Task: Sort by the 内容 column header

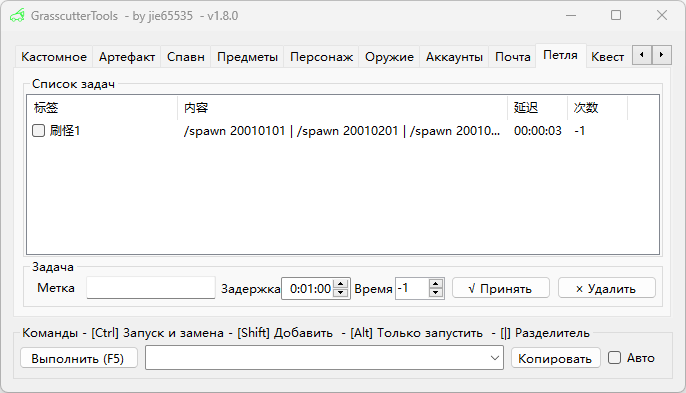Action: pyautogui.click(x=343, y=108)
